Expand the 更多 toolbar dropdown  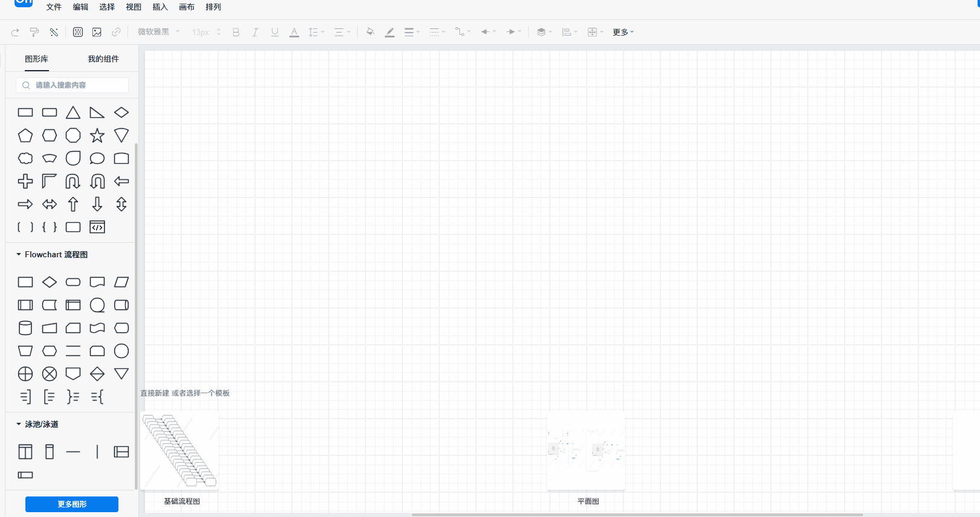[x=623, y=32]
